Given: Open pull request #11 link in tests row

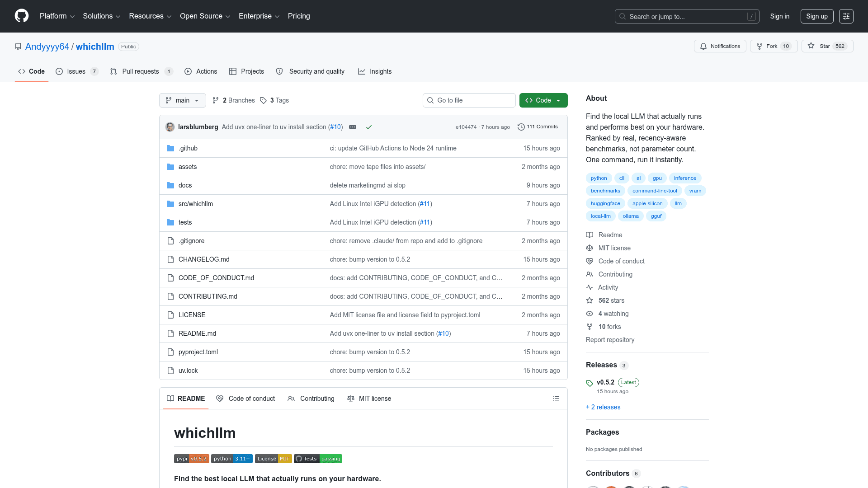Looking at the screenshot, I should pos(425,222).
